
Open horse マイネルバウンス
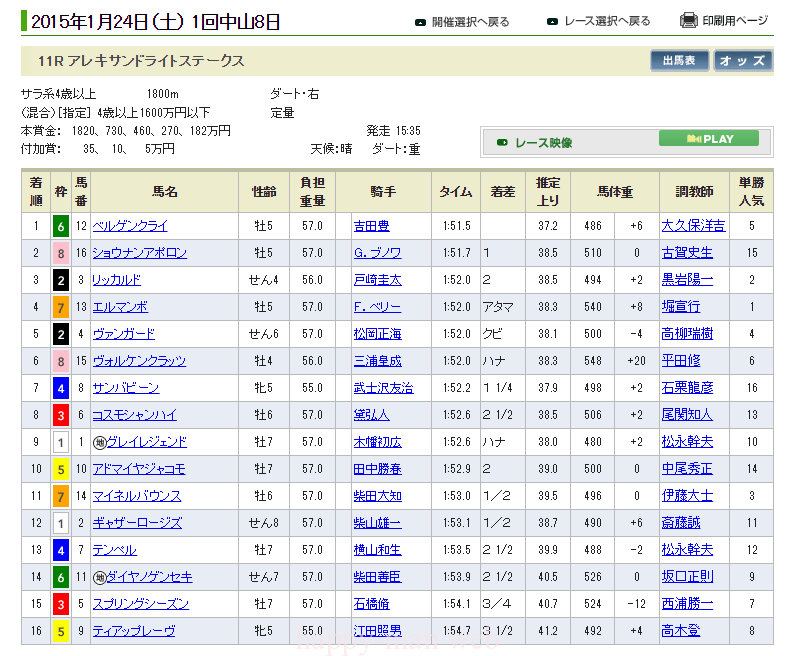pyautogui.click(x=136, y=496)
